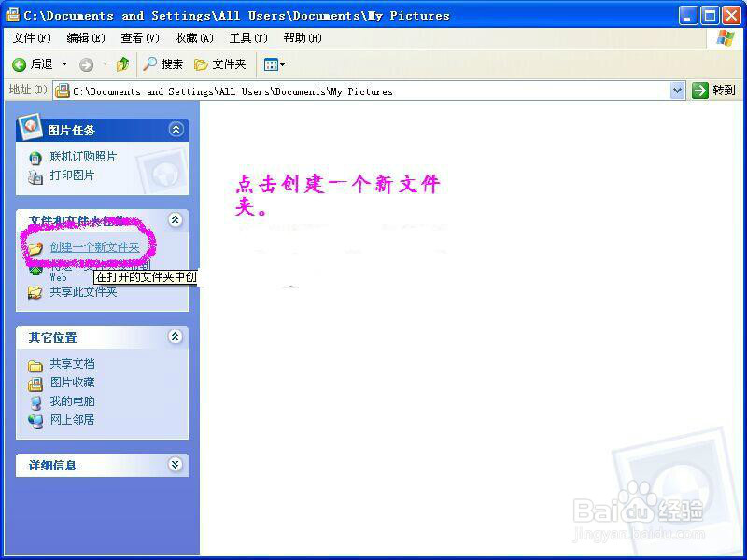Click the 共享文档 folder icon

[35, 365]
